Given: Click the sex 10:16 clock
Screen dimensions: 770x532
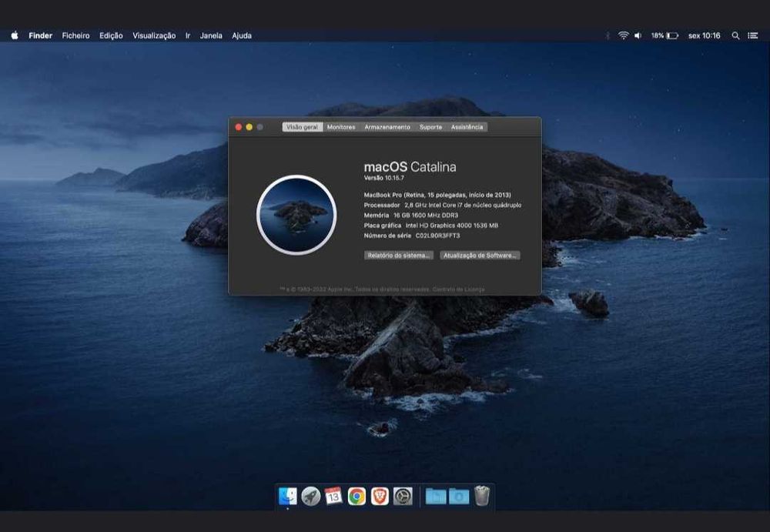Looking at the screenshot, I should [x=705, y=35].
